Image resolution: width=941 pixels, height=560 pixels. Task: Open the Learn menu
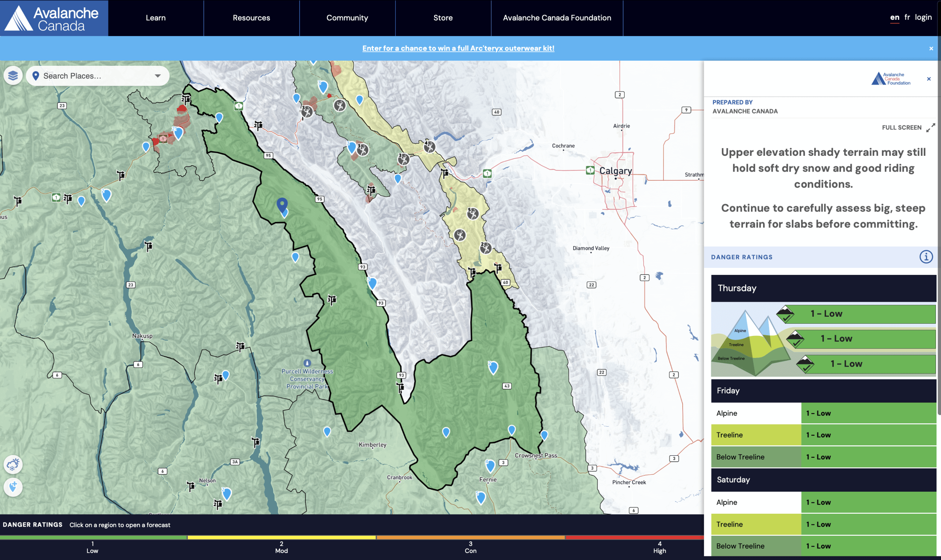[155, 18]
